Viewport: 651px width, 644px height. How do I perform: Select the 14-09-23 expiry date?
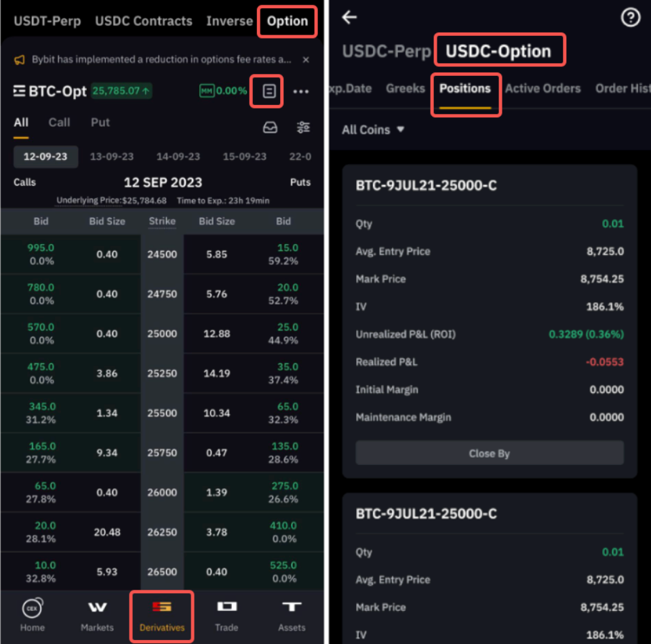[x=178, y=157]
